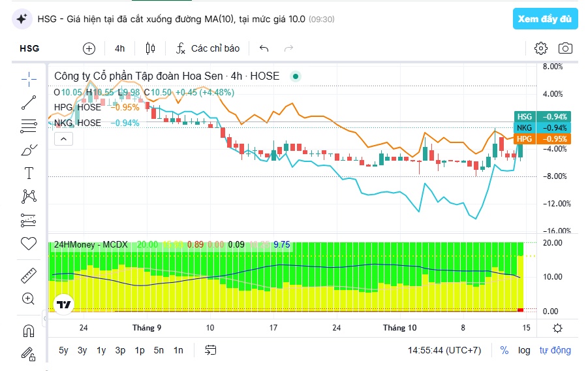This screenshot has width=588, height=371.
Task: Set the time range to 1n
Action: pos(178,350)
